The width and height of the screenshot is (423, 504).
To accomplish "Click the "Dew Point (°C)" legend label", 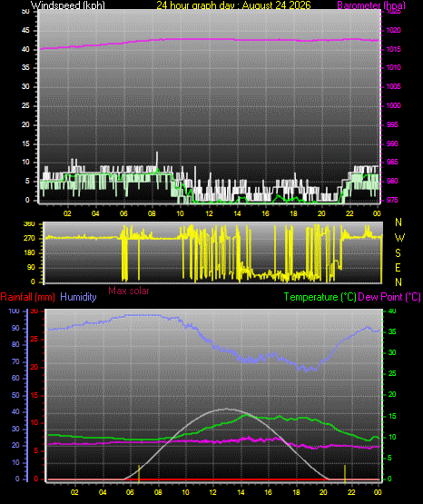I will pyautogui.click(x=389, y=297).
